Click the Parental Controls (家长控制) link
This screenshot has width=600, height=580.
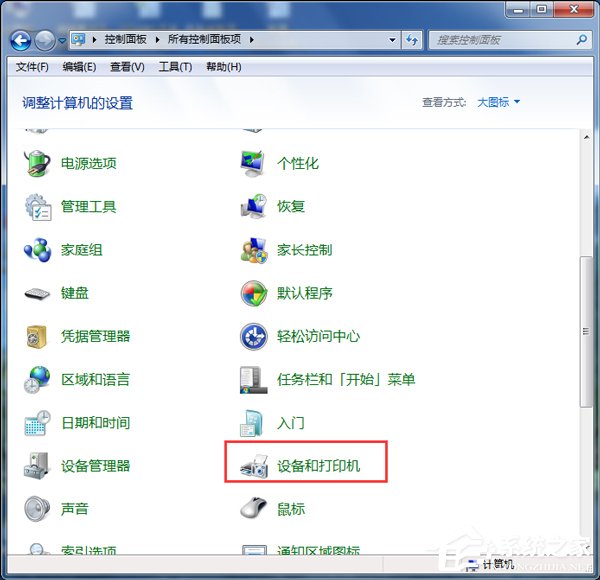[304, 250]
